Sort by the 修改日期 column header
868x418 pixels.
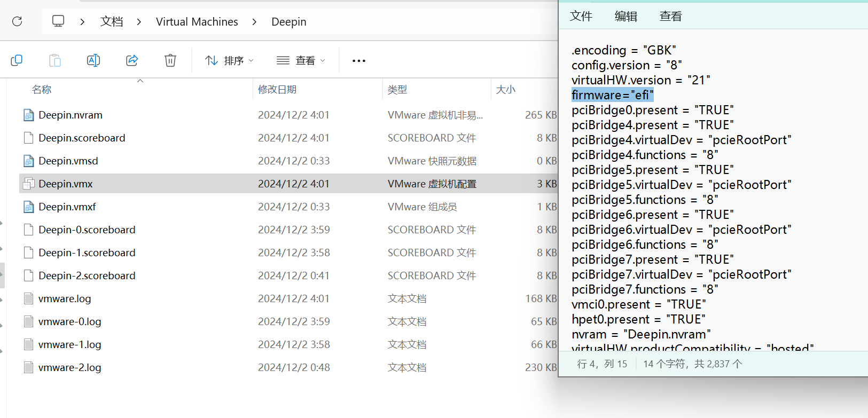pos(277,89)
